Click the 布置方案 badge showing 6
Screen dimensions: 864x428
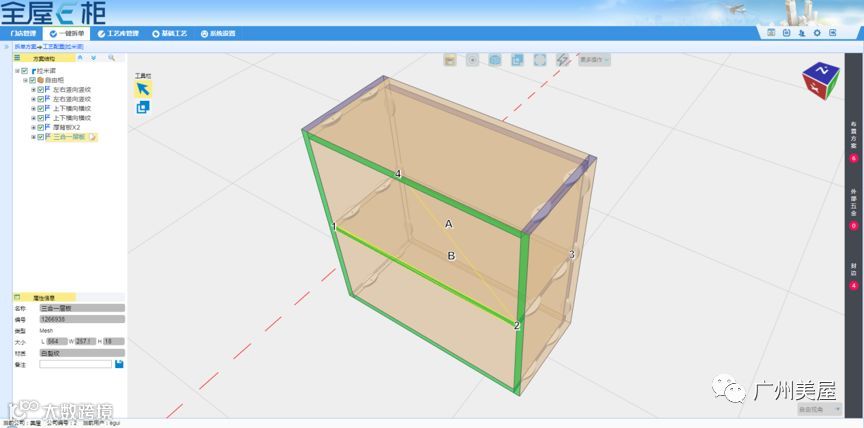pyautogui.click(x=854, y=159)
